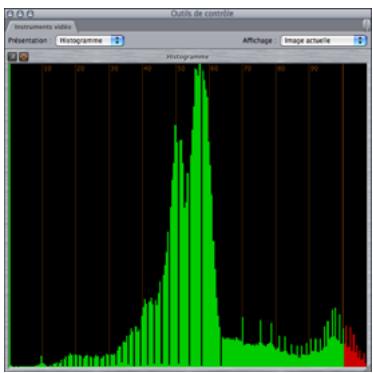This screenshot has height=373, width=373.
Task: Click the Outils de contrôle title text
Action: tap(202, 14)
